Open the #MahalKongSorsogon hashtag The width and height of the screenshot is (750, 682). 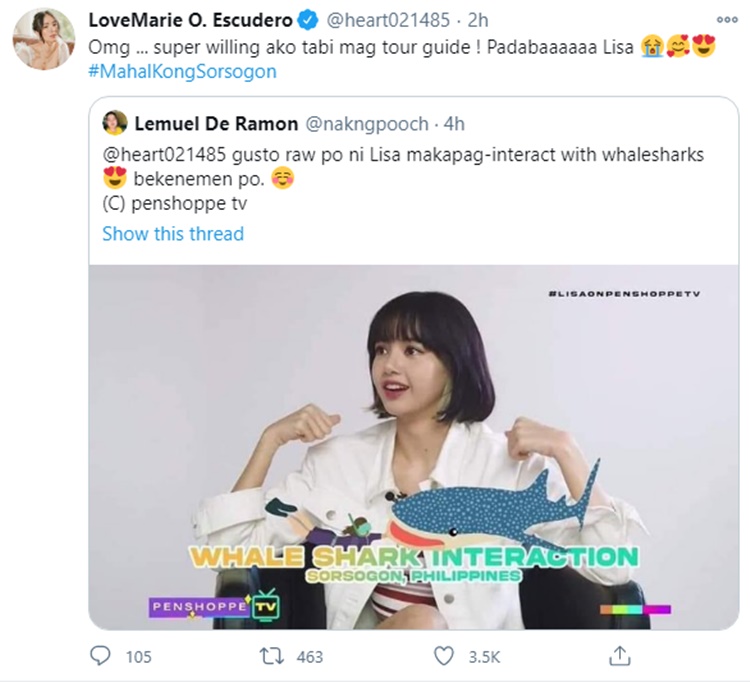click(x=182, y=71)
